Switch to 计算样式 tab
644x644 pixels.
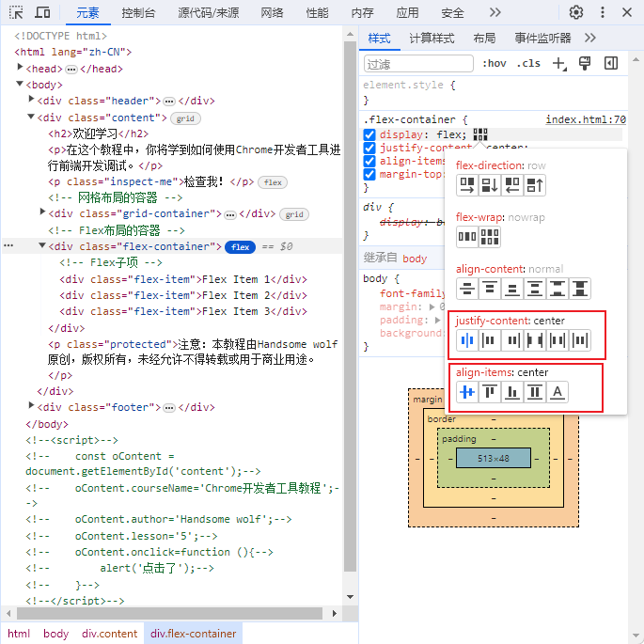pos(432,39)
